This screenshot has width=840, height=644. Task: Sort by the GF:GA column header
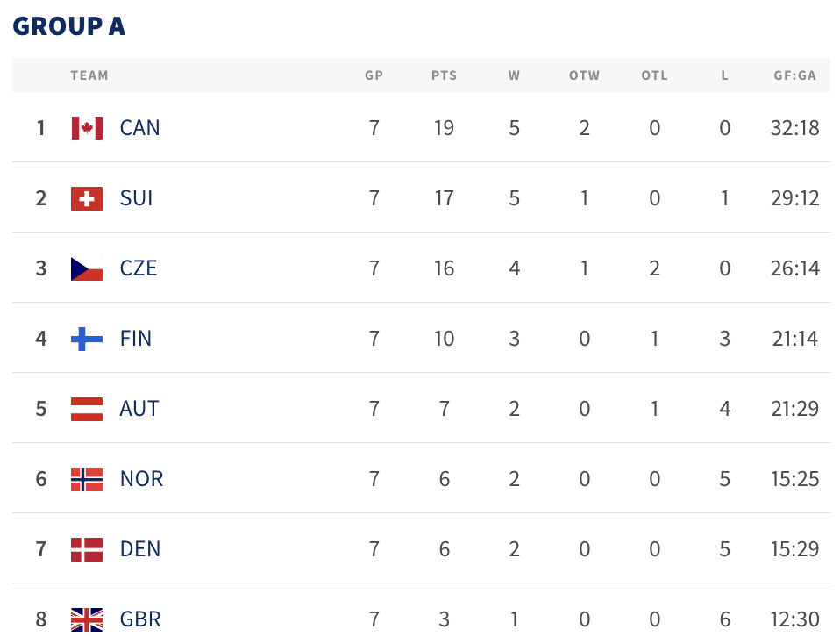pyautogui.click(x=795, y=75)
